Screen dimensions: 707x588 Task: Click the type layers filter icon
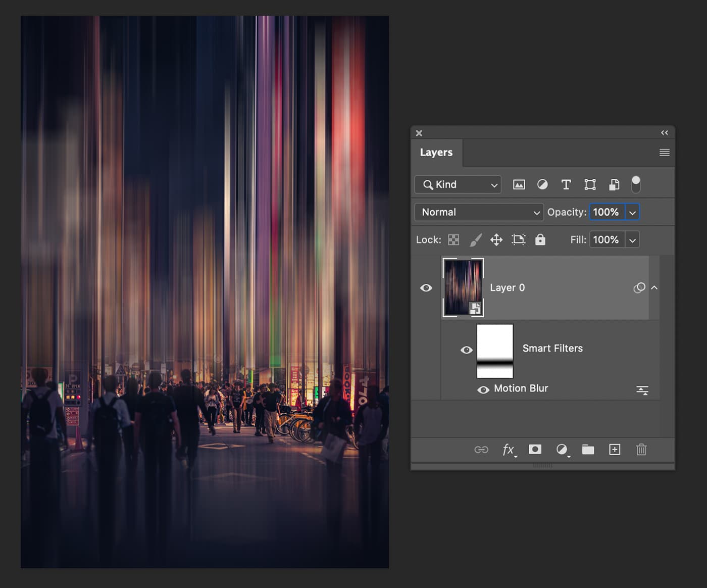(x=566, y=184)
